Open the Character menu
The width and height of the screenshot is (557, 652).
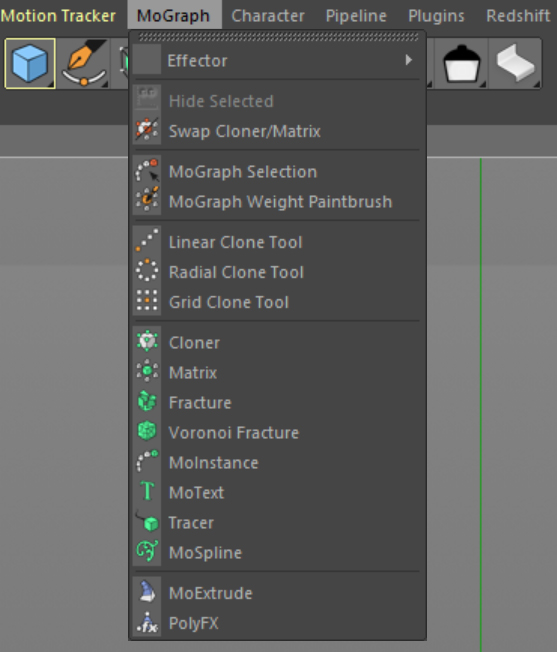(x=268, y=16)
